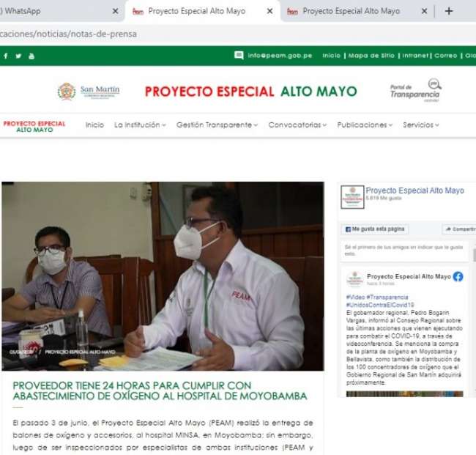Open the Portal de Transparencia logo
Screen dimensions: 476x455
click(x=415, y=90)
